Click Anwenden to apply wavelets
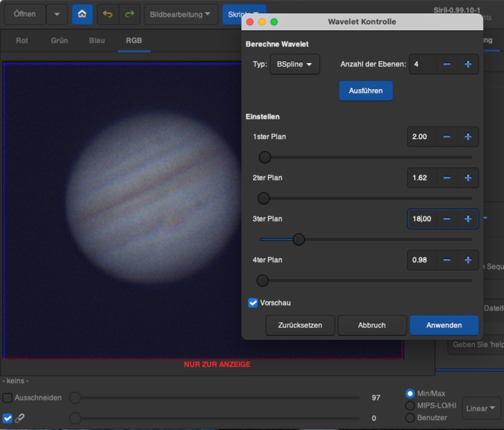The image size is (504, 430). (443, 325)
